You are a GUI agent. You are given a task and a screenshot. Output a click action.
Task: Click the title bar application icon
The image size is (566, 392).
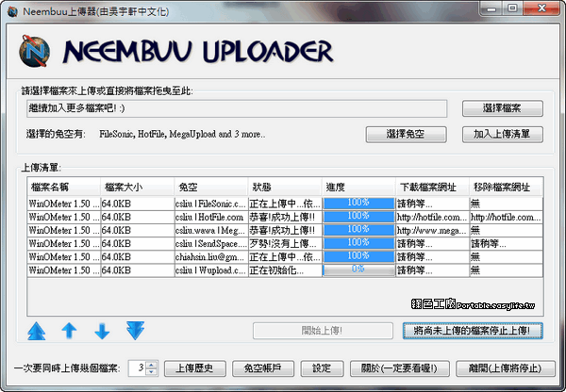click(12, 11)
